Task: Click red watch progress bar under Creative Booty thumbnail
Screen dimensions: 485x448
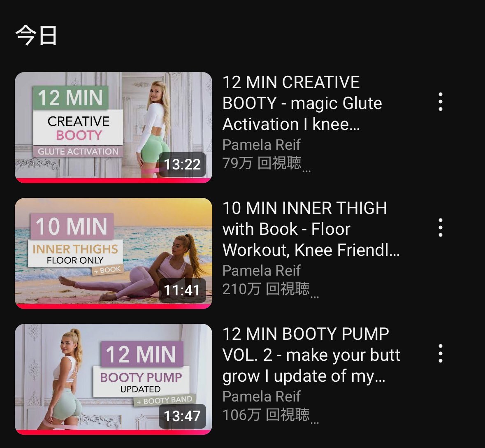Action: [114, 180]
